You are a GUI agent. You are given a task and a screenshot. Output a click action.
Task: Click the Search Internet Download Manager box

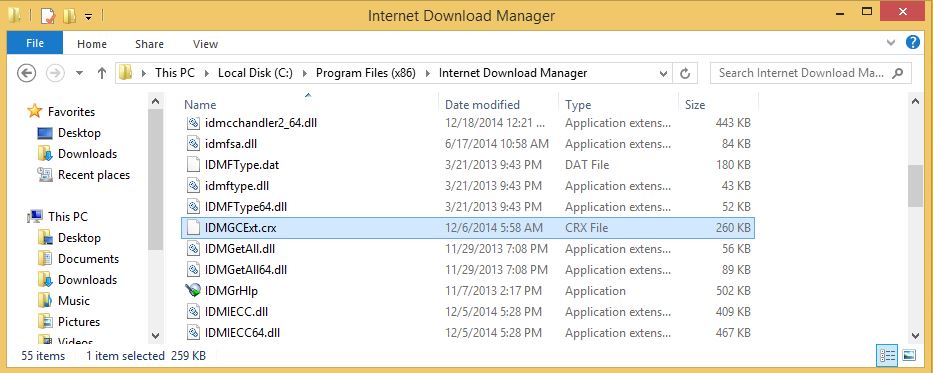(x=810, y=73)
